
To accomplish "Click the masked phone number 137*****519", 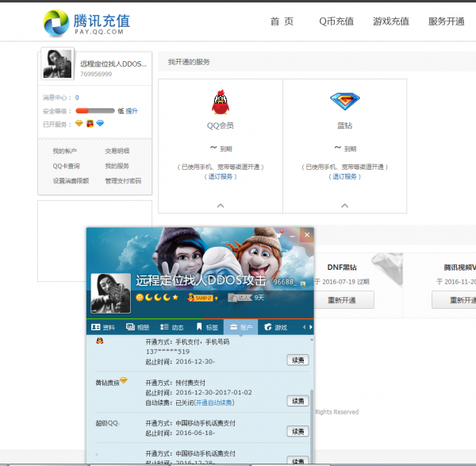I will tap(167, 352).
